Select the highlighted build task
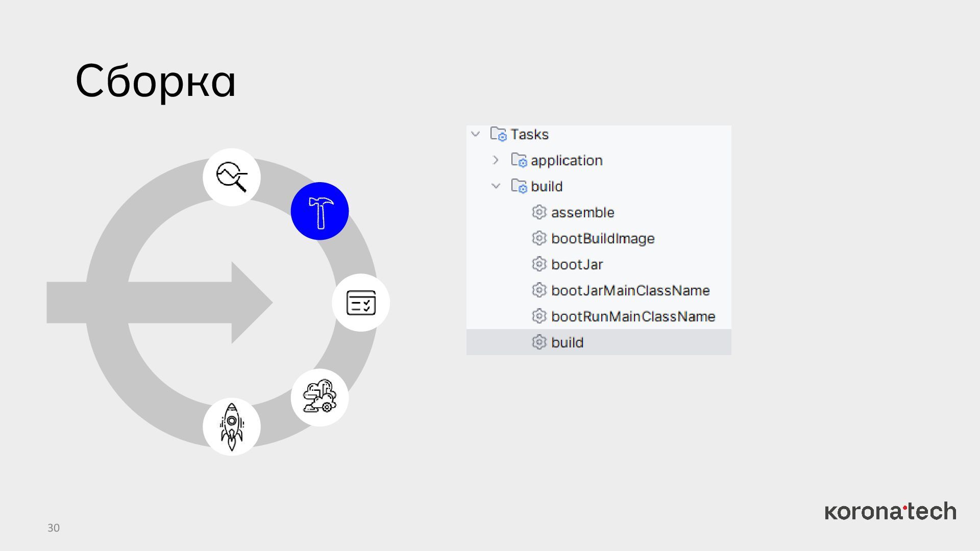The height and width of the screenshot is (551, 980). (567, 342)
